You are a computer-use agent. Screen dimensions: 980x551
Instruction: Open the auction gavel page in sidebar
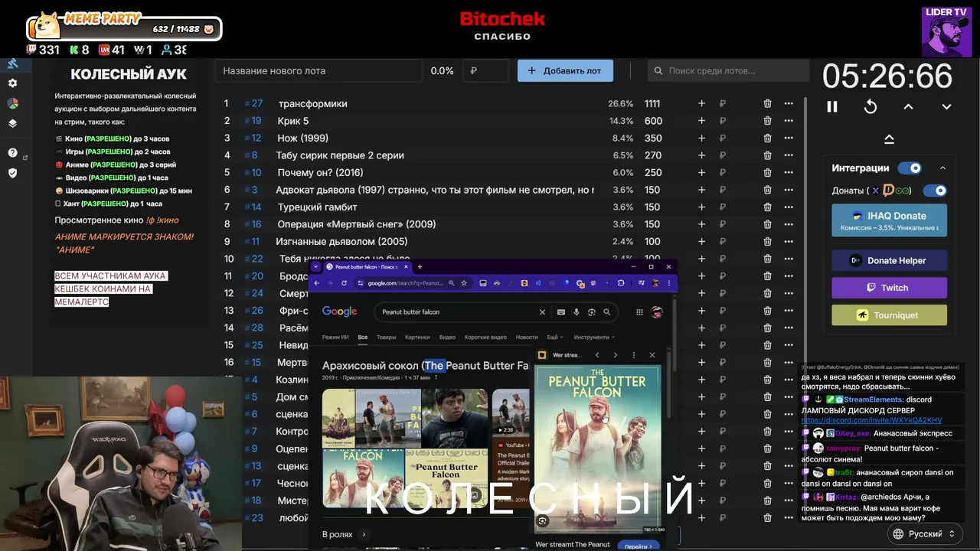point(12,64)
